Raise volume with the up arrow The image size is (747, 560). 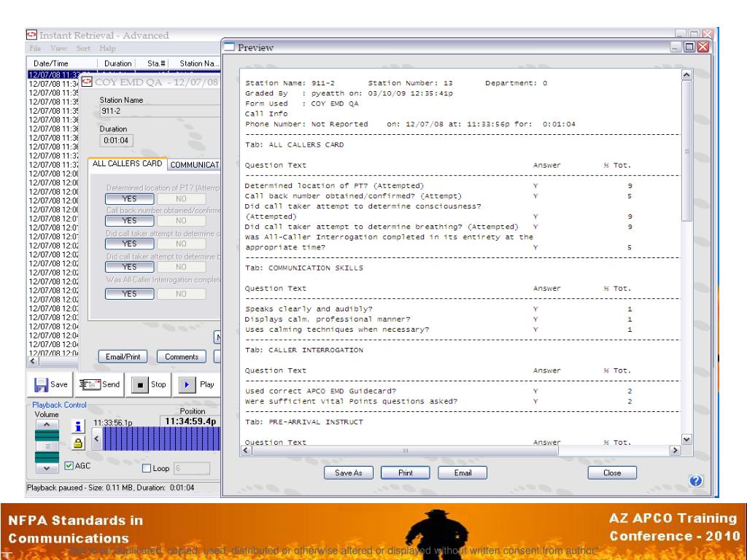47,425
